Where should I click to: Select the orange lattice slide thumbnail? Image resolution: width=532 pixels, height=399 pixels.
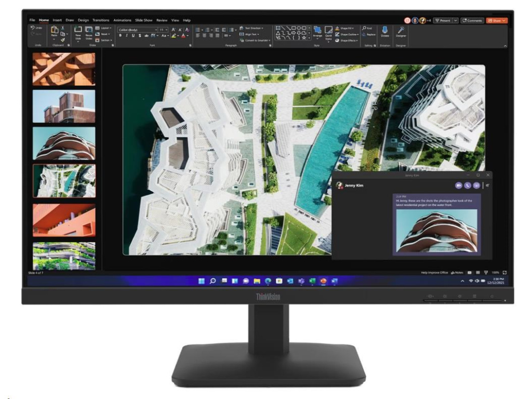tap(64, 69)
